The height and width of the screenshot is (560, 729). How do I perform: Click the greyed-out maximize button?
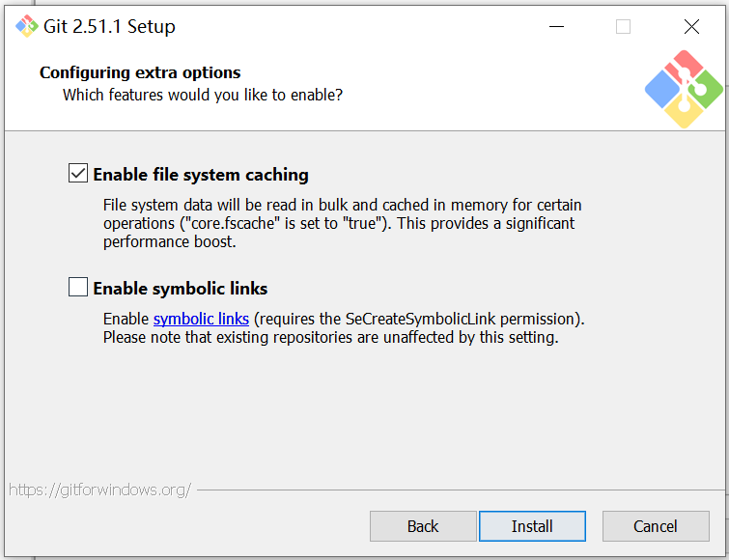[623, 26]
